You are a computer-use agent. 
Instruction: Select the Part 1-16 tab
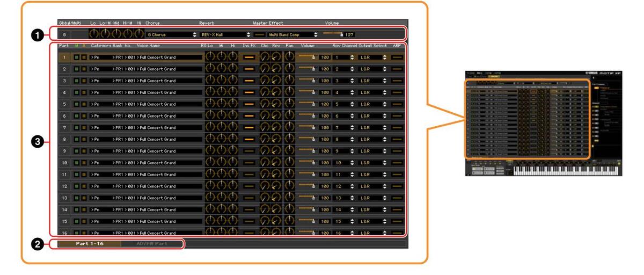(x=90, y=244)
